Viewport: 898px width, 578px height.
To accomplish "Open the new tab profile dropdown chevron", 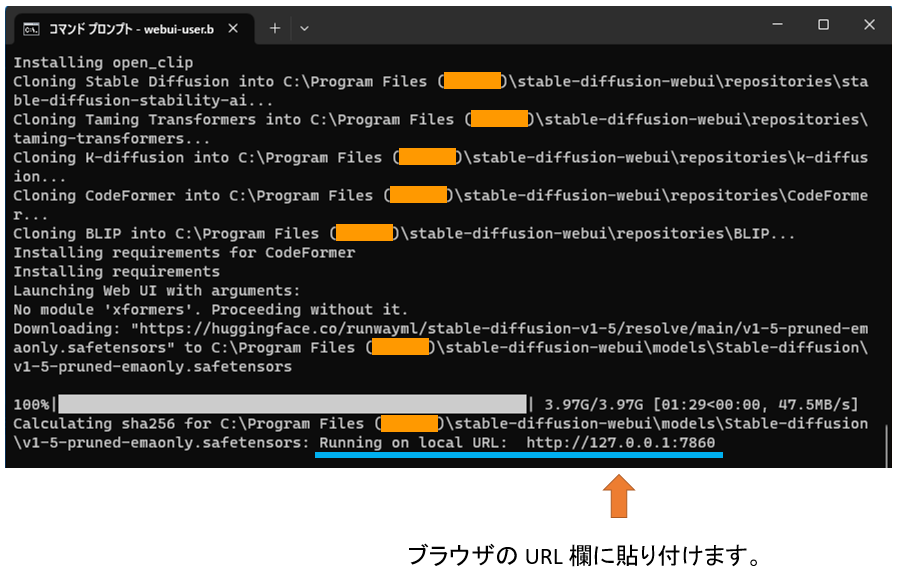I will (x=302, y=29).
